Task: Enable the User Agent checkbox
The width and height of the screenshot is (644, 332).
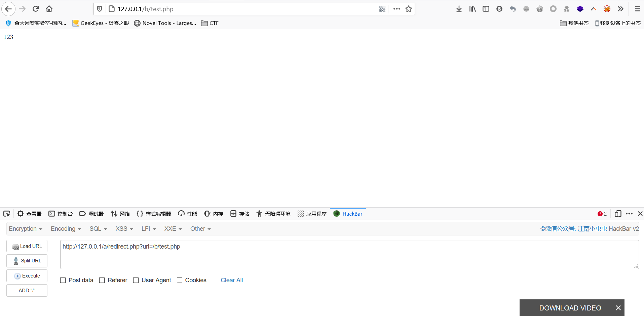Action: pyautogui.click(x=136, y=280)
